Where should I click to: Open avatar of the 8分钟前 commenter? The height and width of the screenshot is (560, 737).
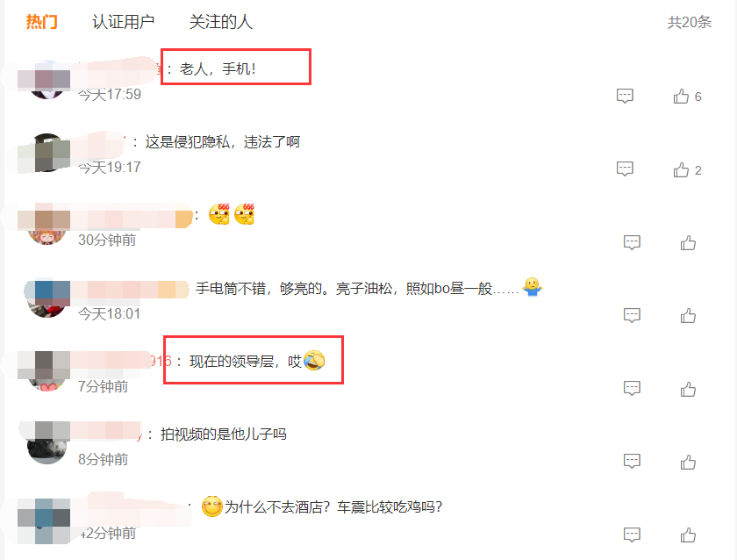(47, 445)
